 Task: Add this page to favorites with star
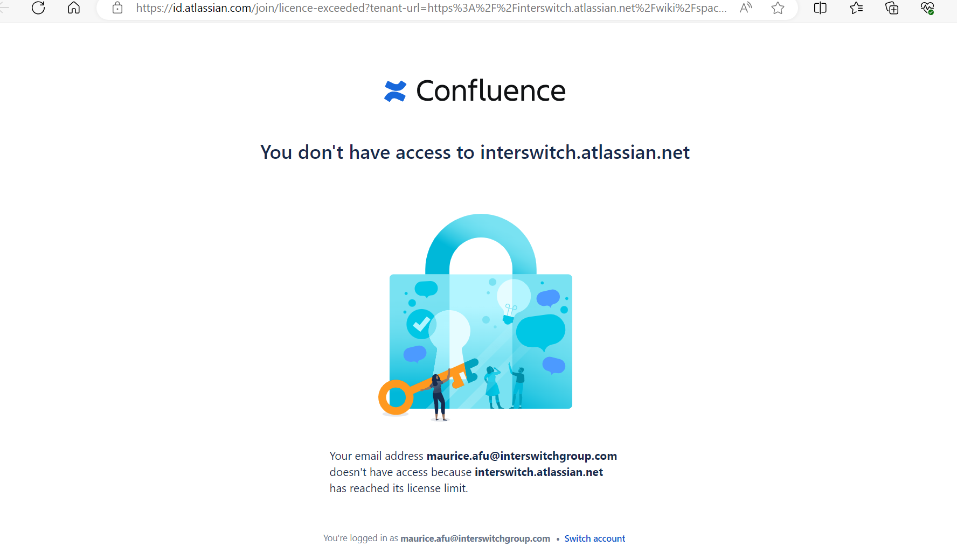click(778, 8)
